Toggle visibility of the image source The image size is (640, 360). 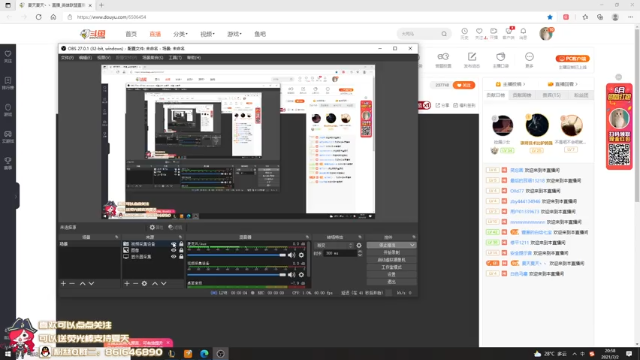[173, 250]
